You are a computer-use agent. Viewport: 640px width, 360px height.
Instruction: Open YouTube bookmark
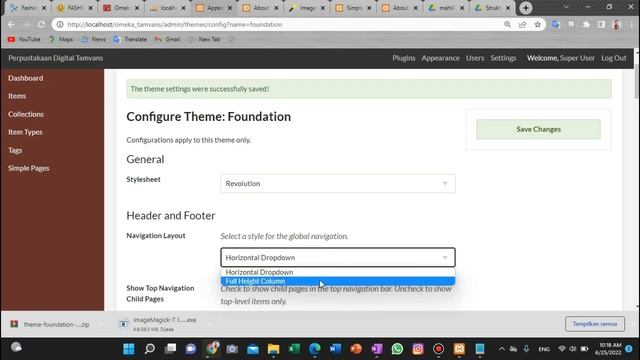(x=24, y=39)
